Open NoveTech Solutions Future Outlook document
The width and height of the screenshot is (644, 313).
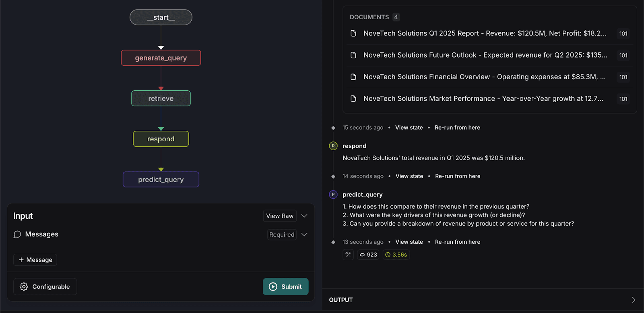click(x=485, y=55)
